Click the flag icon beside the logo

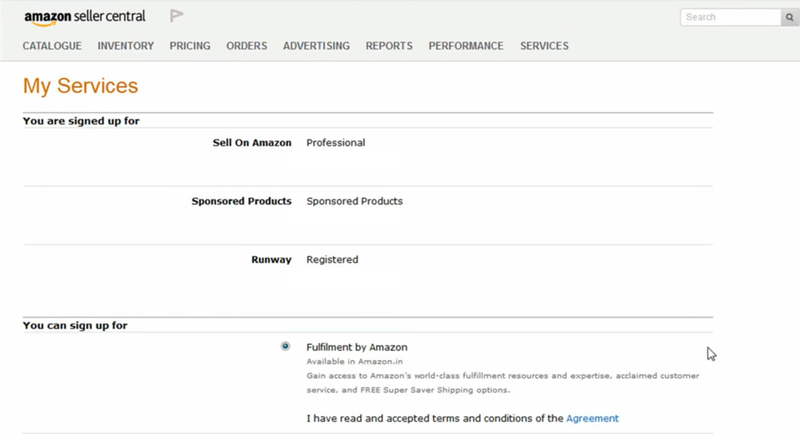177,16
